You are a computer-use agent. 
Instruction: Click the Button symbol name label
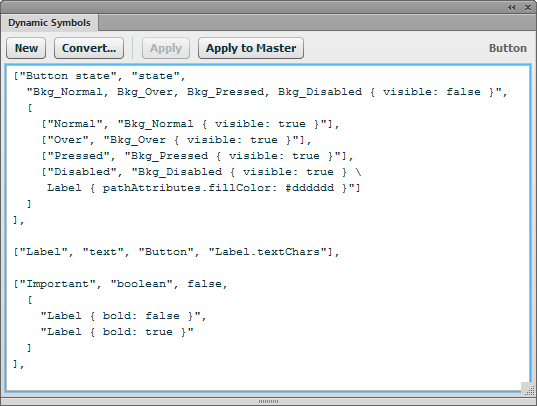[x=508, y=48]
